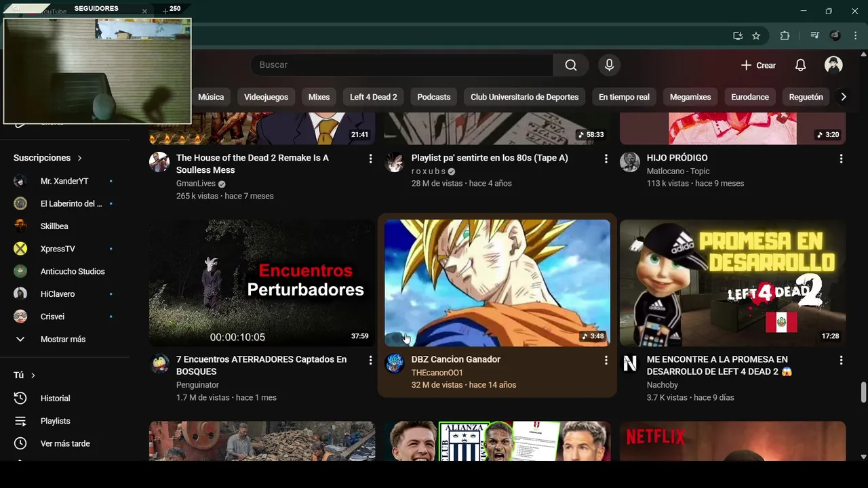This screenshot has width=868, height=488.
Task: Bookmark this page with star icon
Action: (756, 36)
